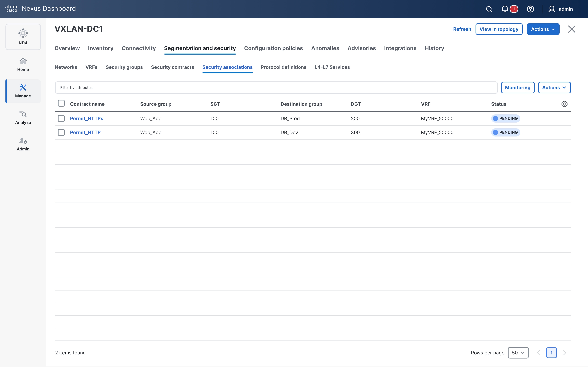Click the red notification count badge

[x=514, y=9]
